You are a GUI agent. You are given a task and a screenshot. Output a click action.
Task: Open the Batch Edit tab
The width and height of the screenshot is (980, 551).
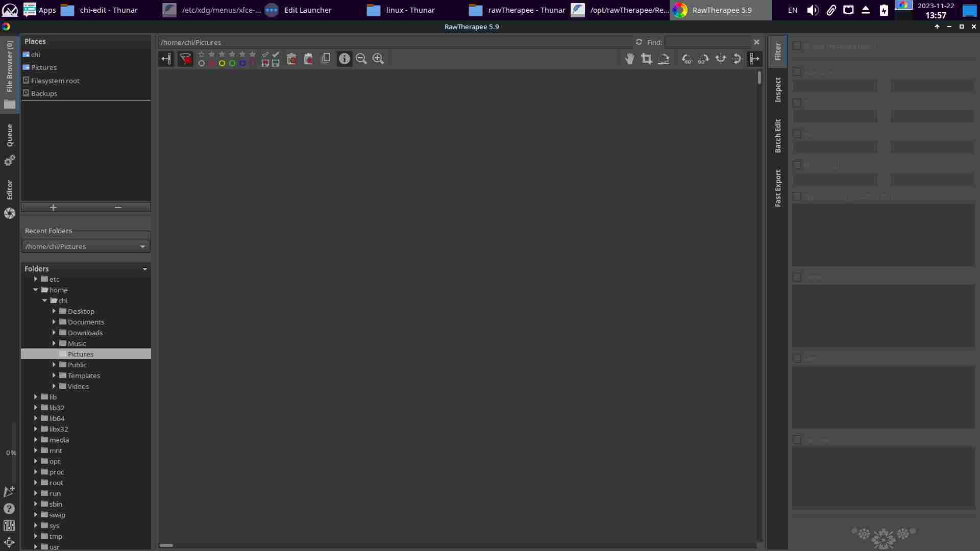click(x=778, y=136)
